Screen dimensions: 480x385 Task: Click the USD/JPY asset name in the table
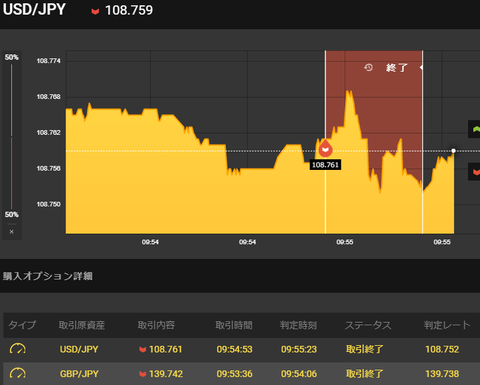pos(79,349)
